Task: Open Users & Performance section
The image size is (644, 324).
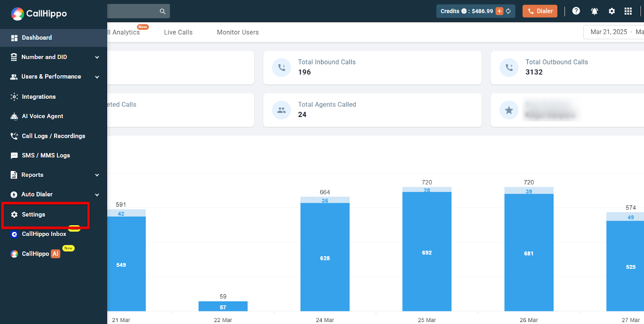Action: pyautogui.click(x=54, y=77)
